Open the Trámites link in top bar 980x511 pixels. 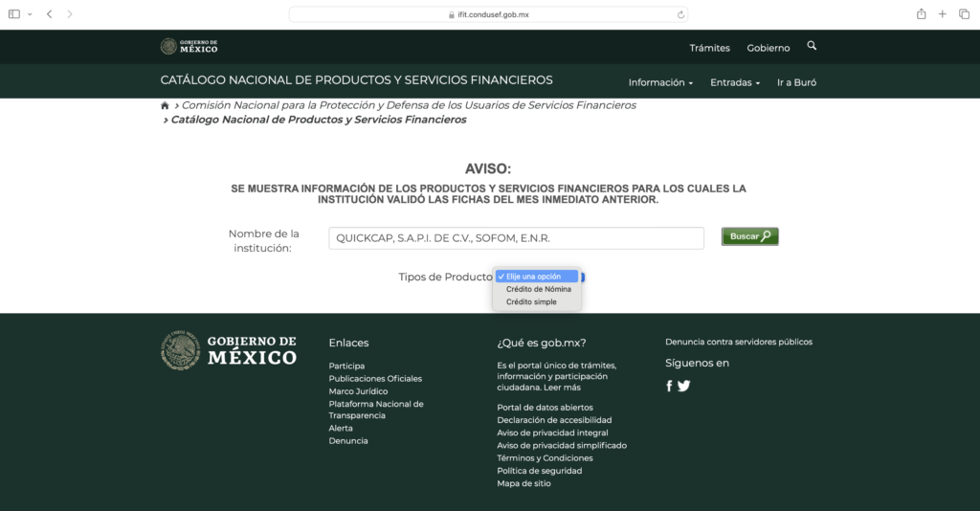[x=709, y=48]
